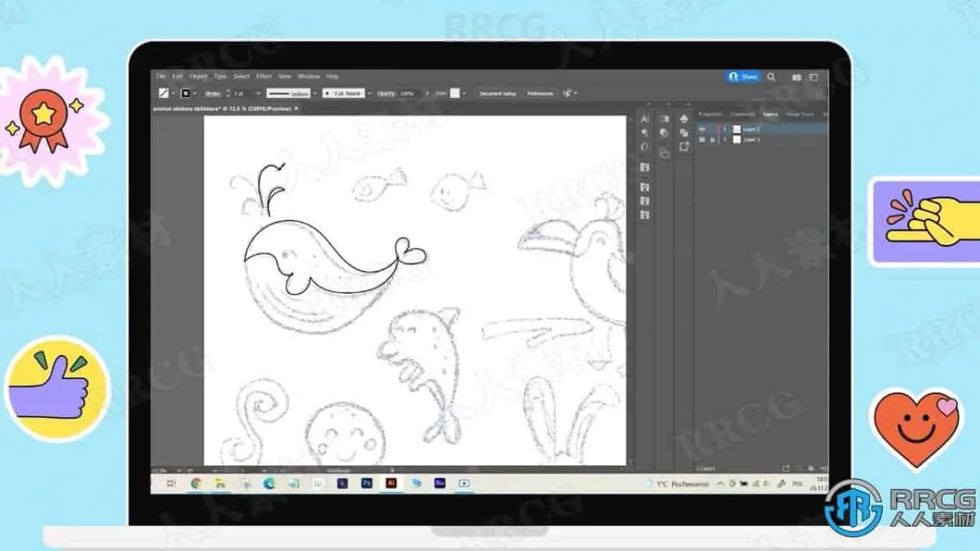Click the bottom layer thumbnail
The width and height of the screenshot is (980, 551).
pyautogui.click(x=737, y=140)
